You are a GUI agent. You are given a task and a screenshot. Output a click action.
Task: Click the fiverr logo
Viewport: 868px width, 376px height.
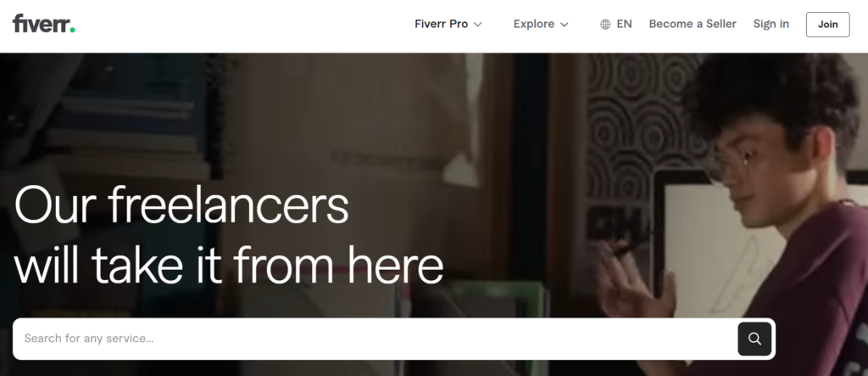point(44,24)
